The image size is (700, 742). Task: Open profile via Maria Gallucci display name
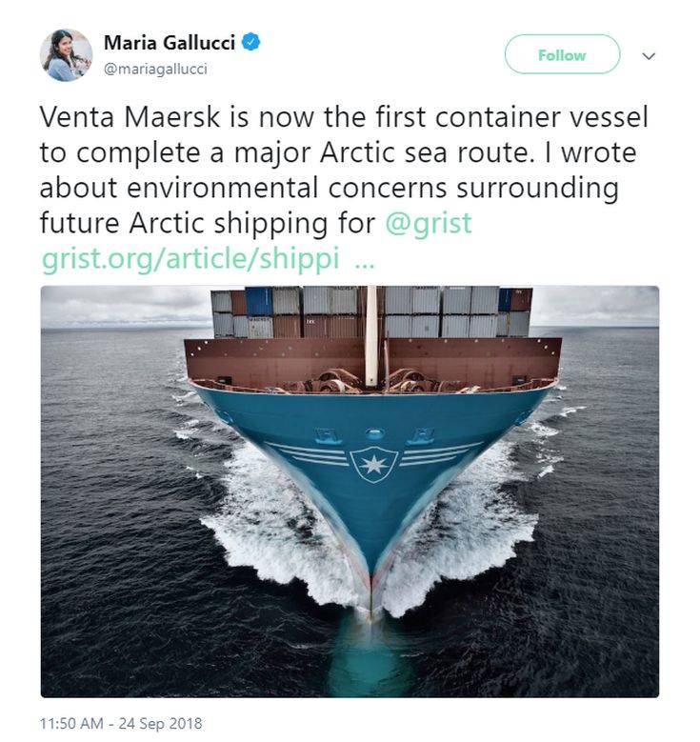click(x=170, y=43)
